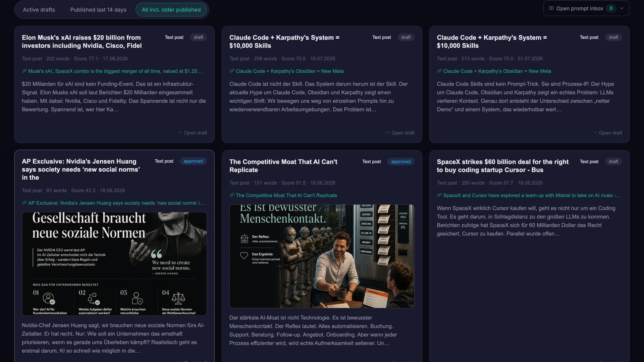644x362 pixels.
Task: Open source link about Musk's xAI, SpaceX combo
Action: click(115, 71)
